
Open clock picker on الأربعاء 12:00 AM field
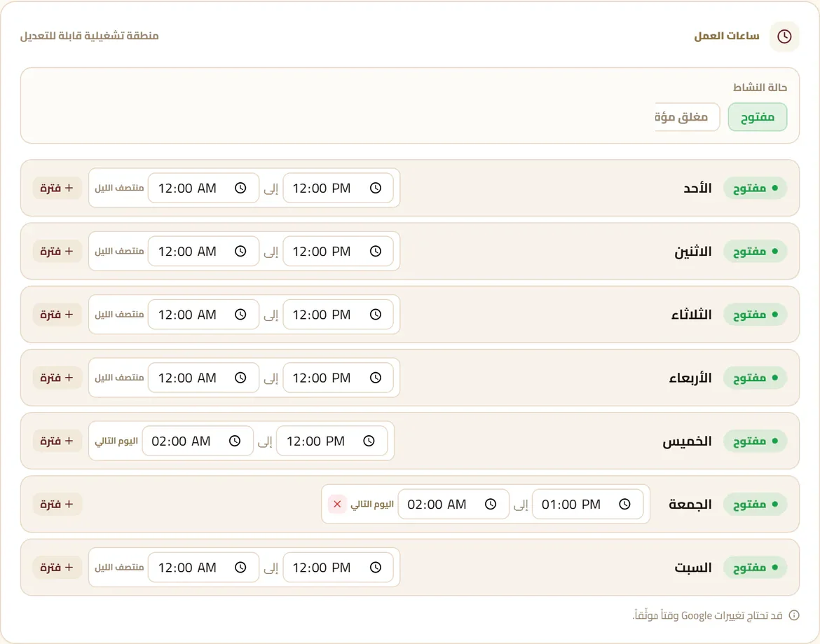click(240, 378)
